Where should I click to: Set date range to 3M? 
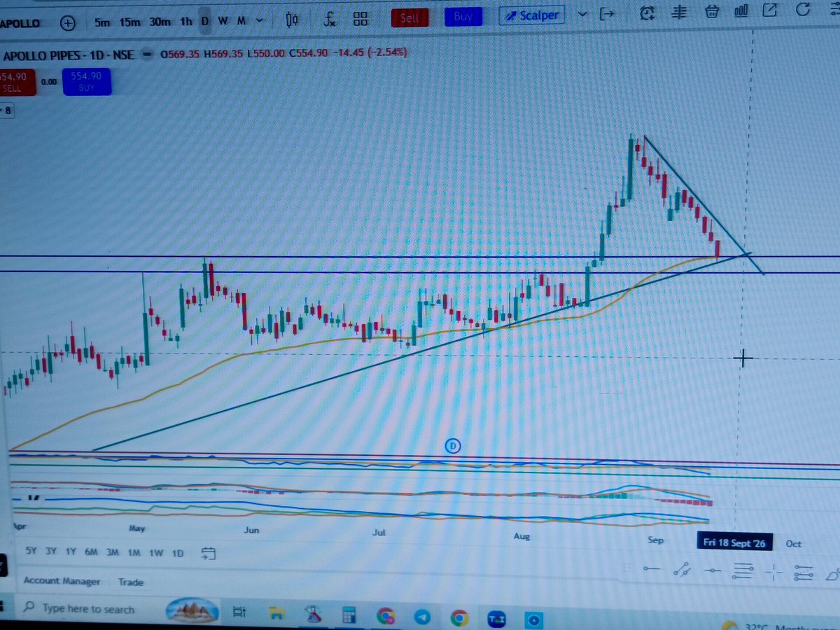coord(112,552)
